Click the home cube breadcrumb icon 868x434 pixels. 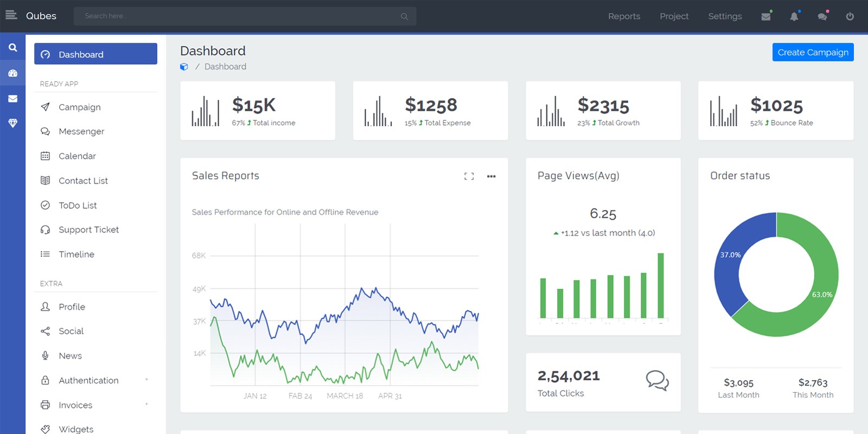pos(184,67)
